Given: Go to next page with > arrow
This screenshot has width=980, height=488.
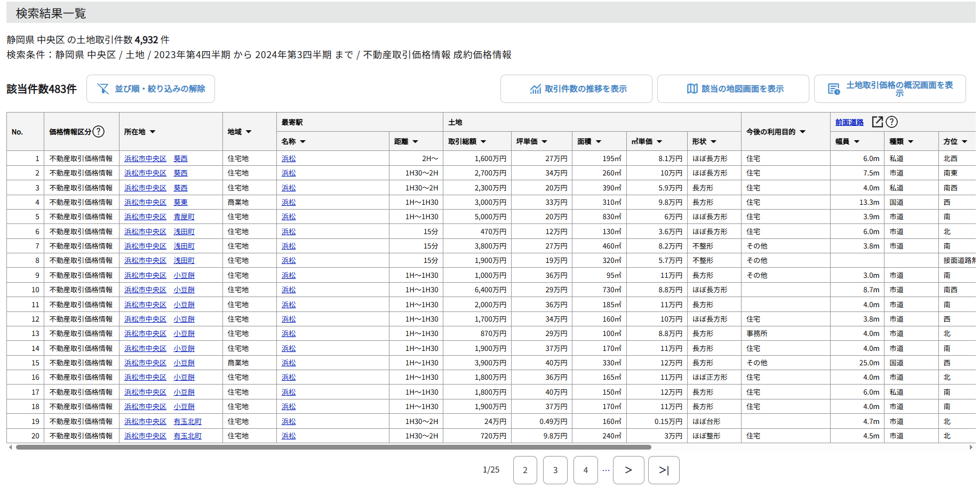Looking at the screenshot, I should coord(628,470).
